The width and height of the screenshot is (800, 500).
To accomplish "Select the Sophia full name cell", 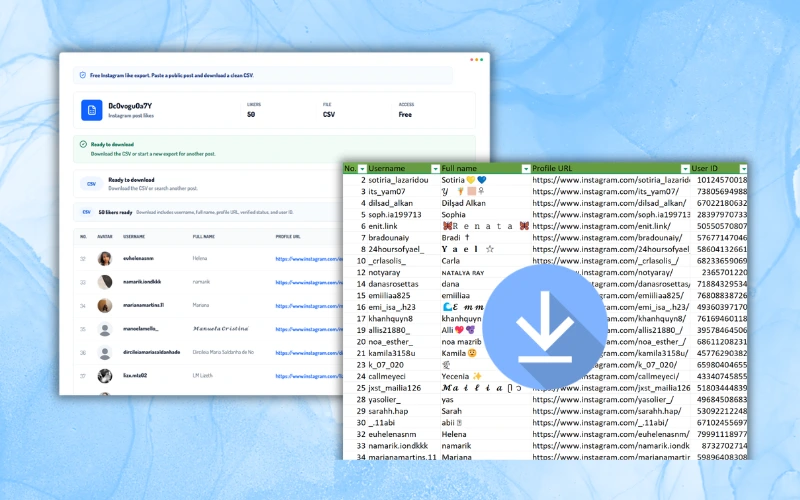I will click(485, 215).
